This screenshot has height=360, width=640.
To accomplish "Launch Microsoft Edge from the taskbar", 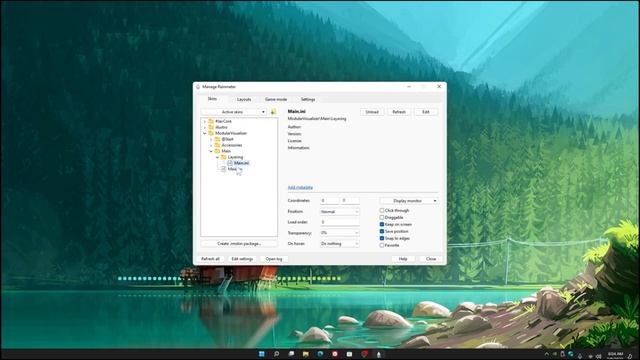I will pyautogui.click(x=320, y=354).
